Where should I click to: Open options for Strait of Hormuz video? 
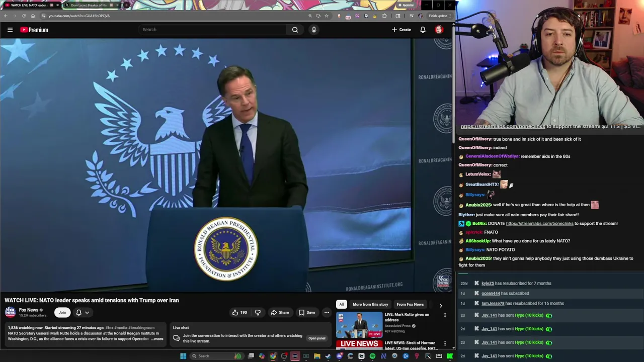(445, 344)
